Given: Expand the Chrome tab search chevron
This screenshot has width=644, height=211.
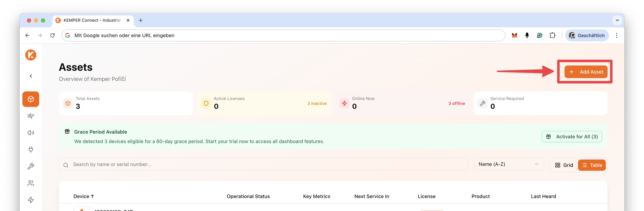Looking at the screenshot, I should click(617, 20).
